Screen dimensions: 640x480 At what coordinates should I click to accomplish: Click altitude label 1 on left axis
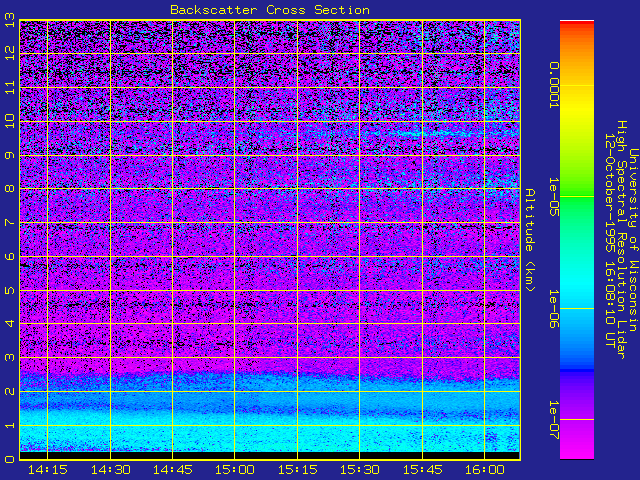pos(10,425)
